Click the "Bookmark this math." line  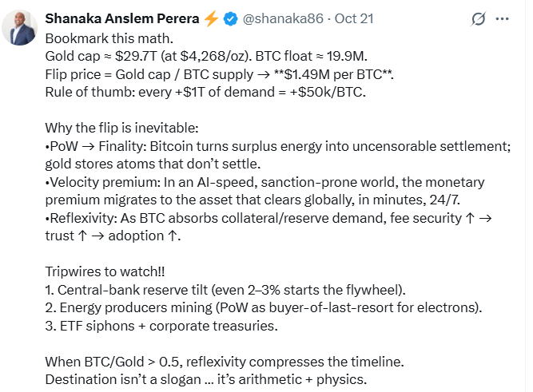(109, 38)
